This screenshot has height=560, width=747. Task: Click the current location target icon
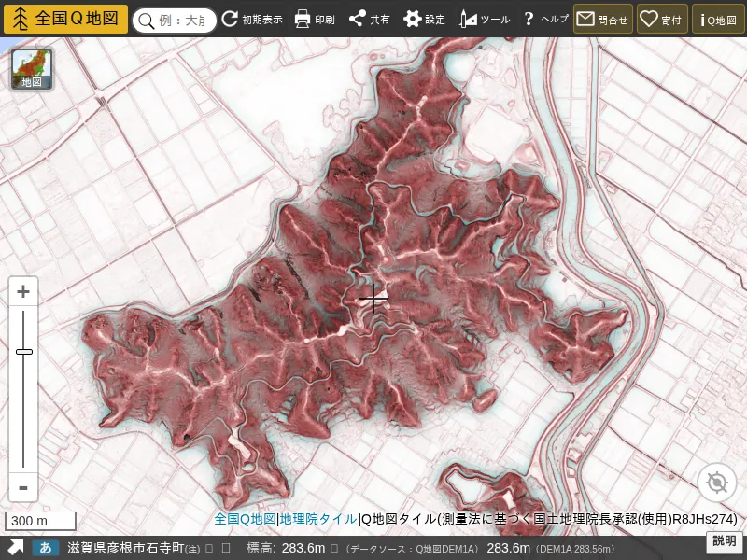coord(717,483)
